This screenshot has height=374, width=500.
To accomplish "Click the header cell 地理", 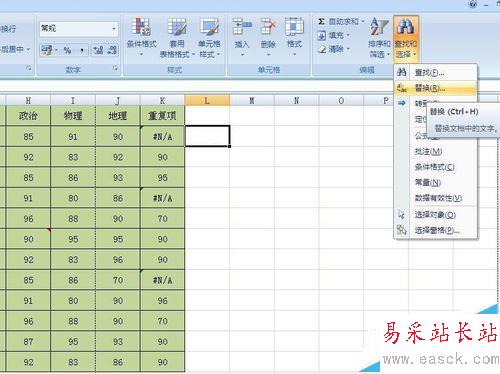I will click(x=118, y=116).
